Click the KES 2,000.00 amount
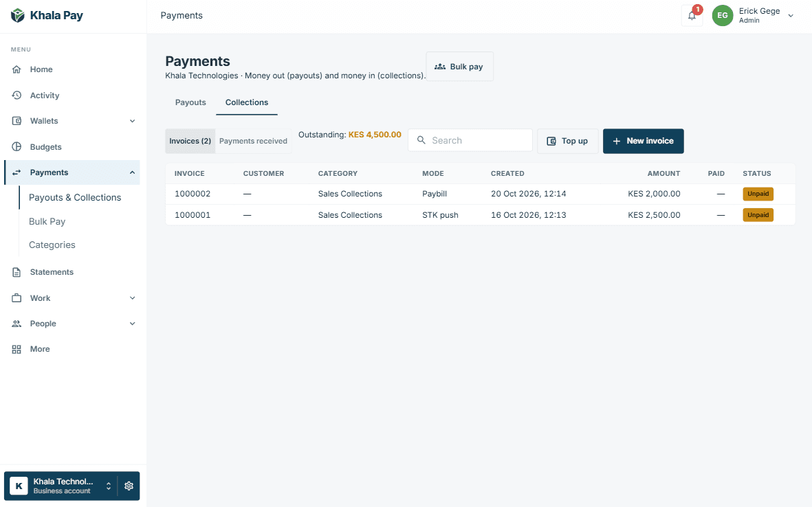 pyautogui.click(x=654, y=194)
